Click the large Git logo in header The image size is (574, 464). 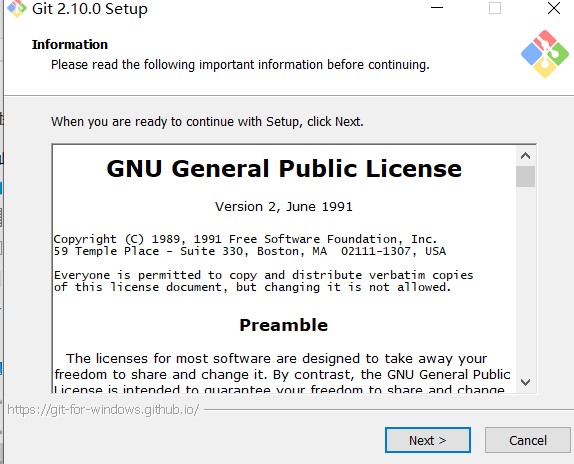[545, 54]
